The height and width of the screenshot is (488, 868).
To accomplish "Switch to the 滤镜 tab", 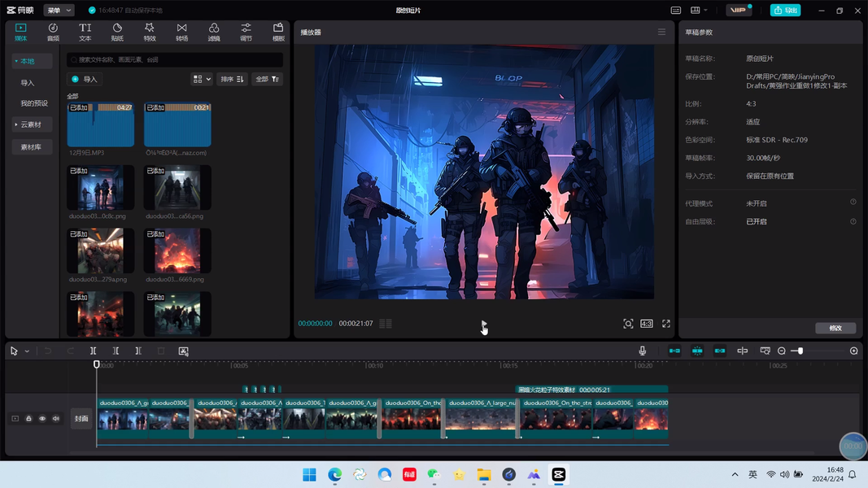I will pyautogui.click(x=214, y=32).
